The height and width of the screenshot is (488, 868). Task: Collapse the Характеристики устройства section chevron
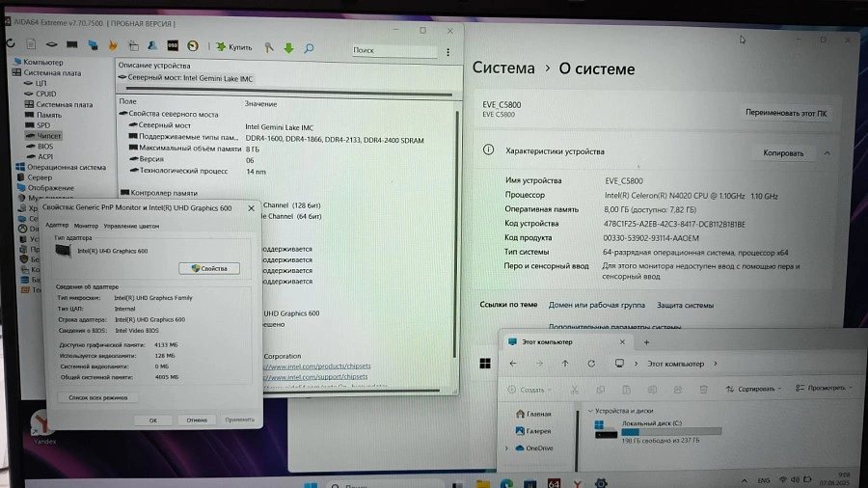827,153
